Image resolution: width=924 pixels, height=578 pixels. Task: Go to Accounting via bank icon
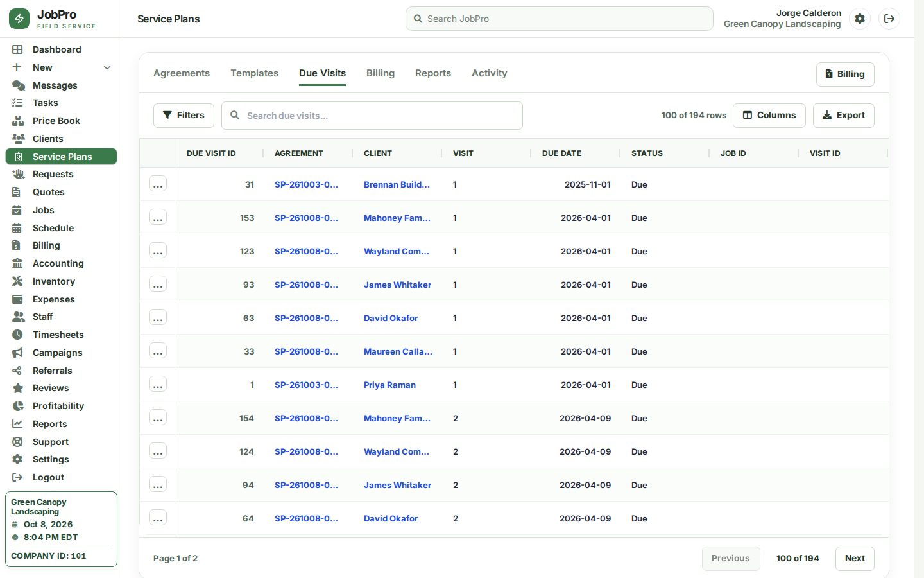17,263
